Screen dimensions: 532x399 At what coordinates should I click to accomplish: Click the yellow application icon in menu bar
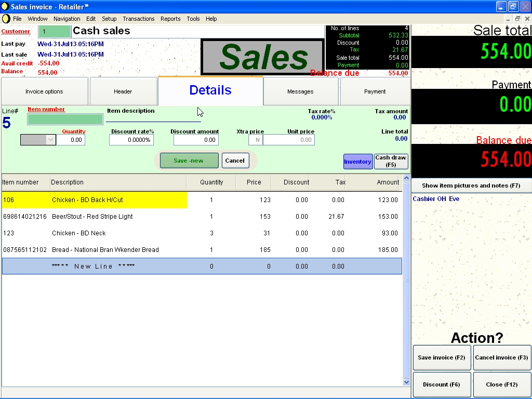pos(6,19)
